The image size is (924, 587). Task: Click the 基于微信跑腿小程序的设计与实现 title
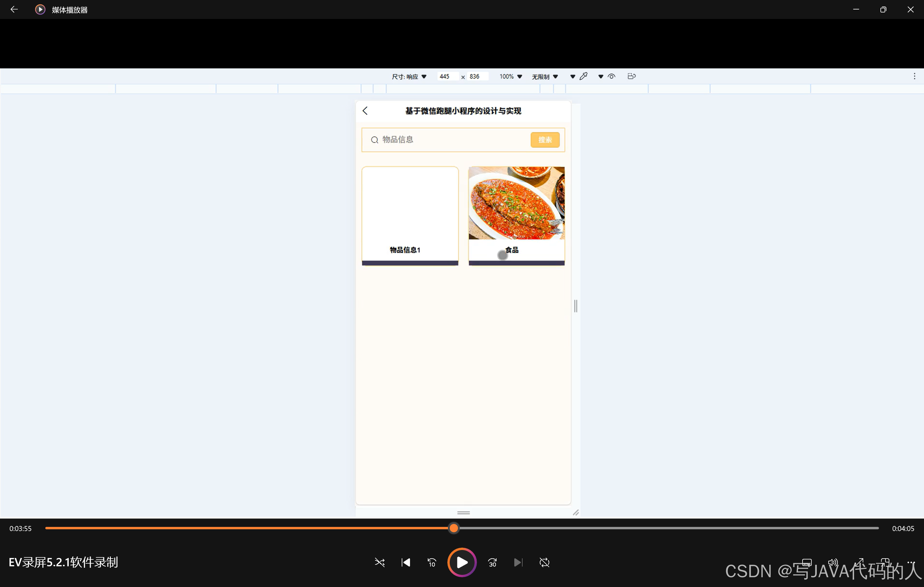coord(463,111)
